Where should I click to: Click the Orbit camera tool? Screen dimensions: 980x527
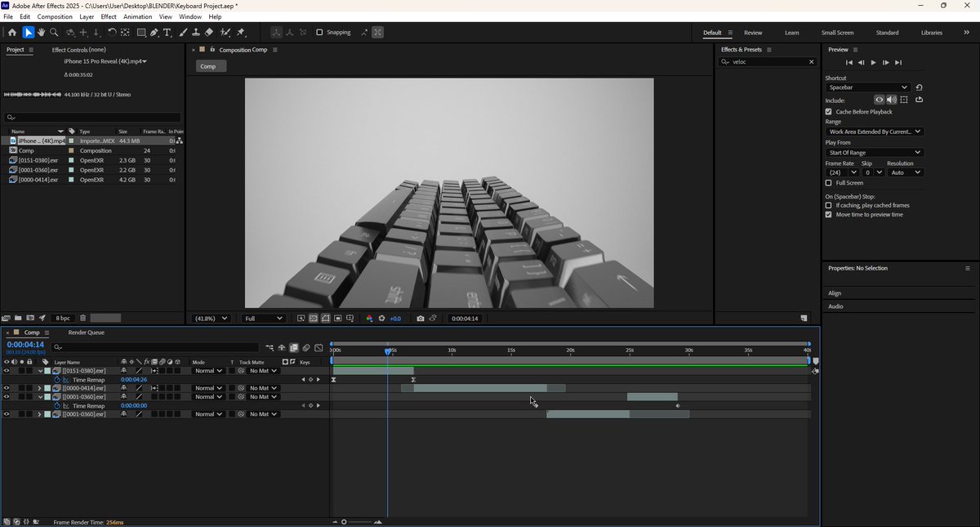[x=70, y=33]
